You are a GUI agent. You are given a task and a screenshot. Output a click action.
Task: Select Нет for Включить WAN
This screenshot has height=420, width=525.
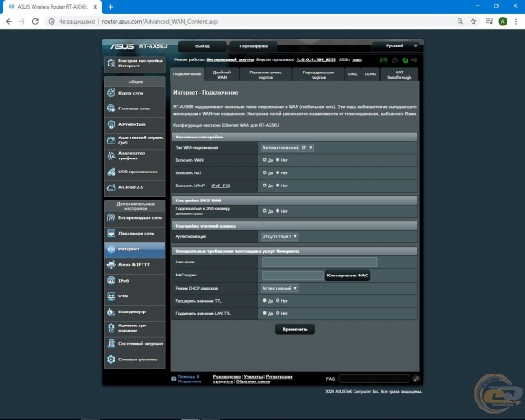click(277, 160)
